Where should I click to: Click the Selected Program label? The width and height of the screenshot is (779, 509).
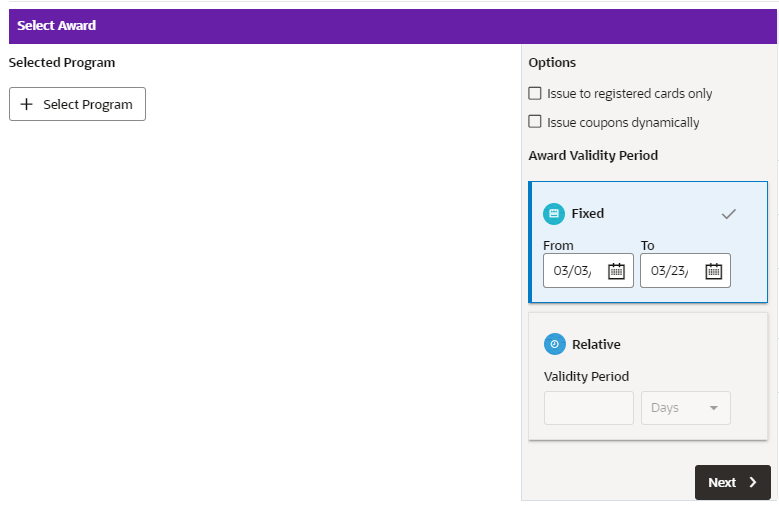point(62,63)
